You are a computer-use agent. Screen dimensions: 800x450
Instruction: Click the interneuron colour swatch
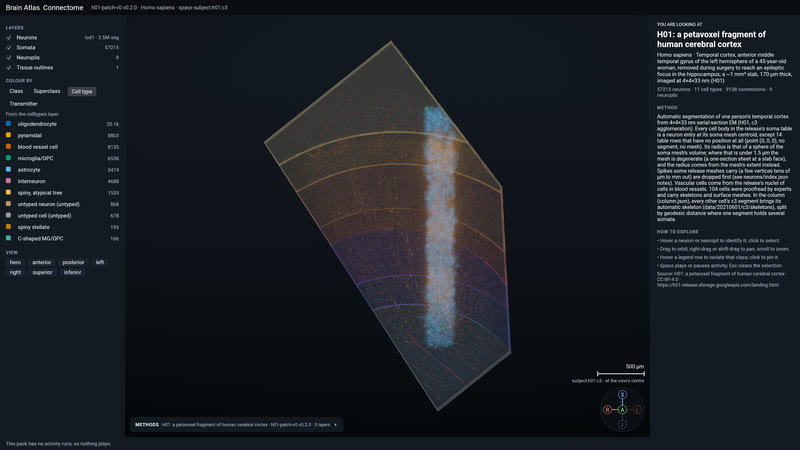tap(8, 181)
